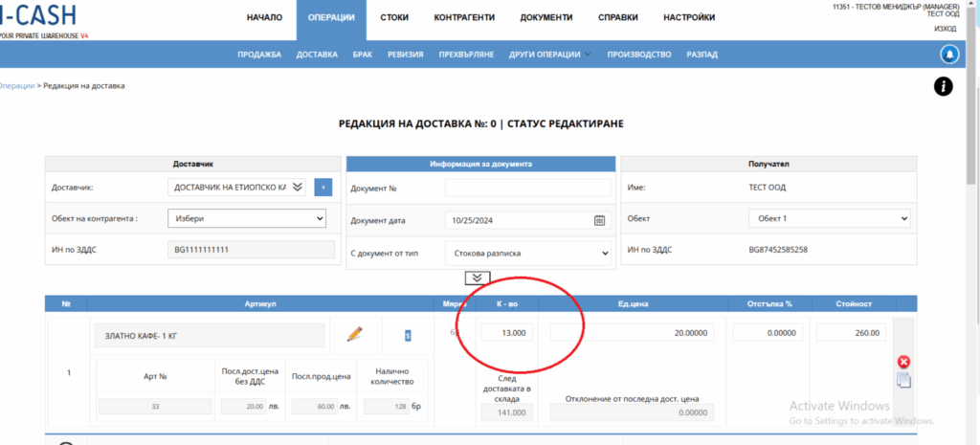Collapse header section with double-chevron button
Image resolution: width=980 pixels, height=445 pixels.
coord(476,278)
